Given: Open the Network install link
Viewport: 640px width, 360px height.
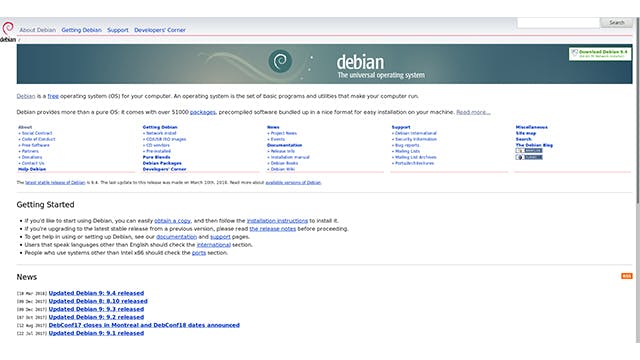Looking at the screenshot, I should click(x=161, y=133).
